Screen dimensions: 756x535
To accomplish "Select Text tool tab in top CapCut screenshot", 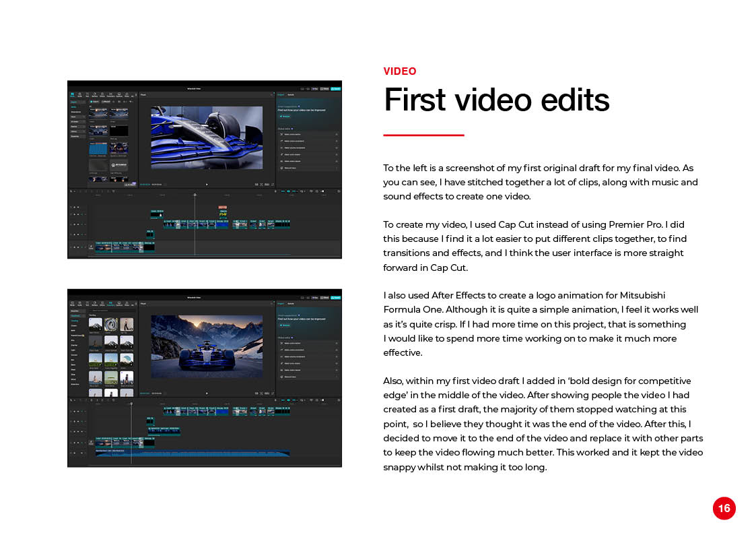I will click(88, 95).
